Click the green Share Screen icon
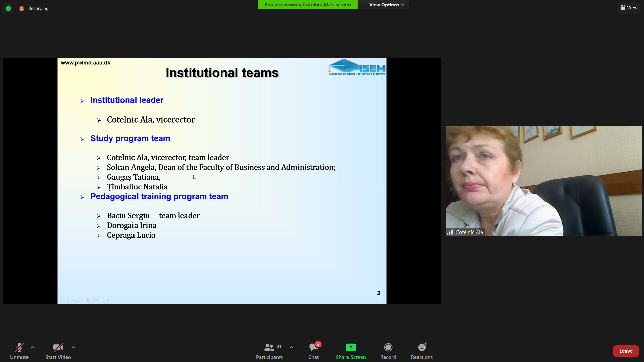 coord(351,347)
